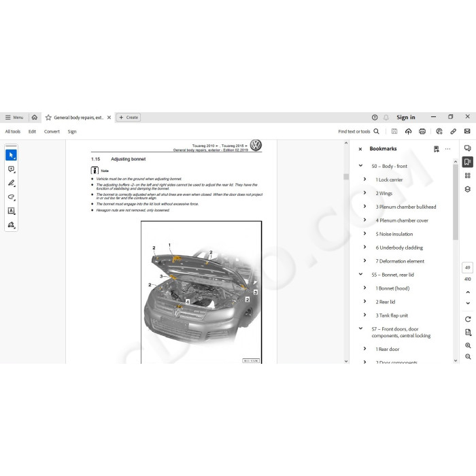This screenshot has width=476, height=476.
Task: Click the document scroll up arrow
Action: [346, 143]
